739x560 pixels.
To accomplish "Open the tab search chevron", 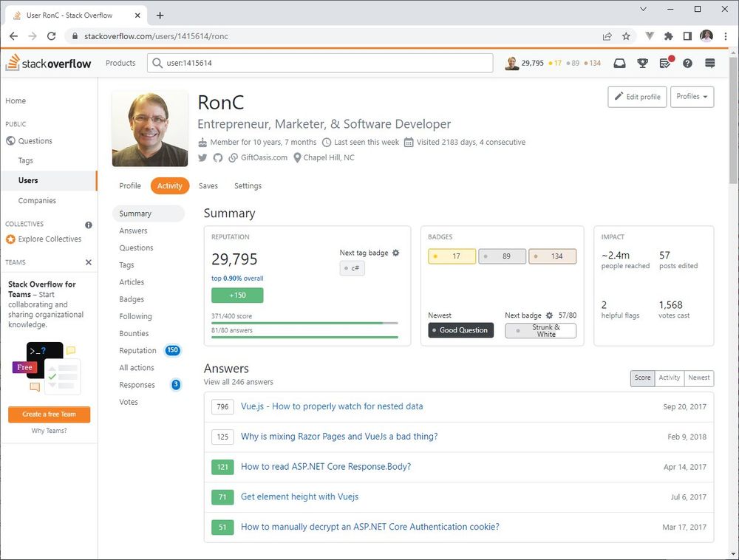I will [x=643, y=9].
